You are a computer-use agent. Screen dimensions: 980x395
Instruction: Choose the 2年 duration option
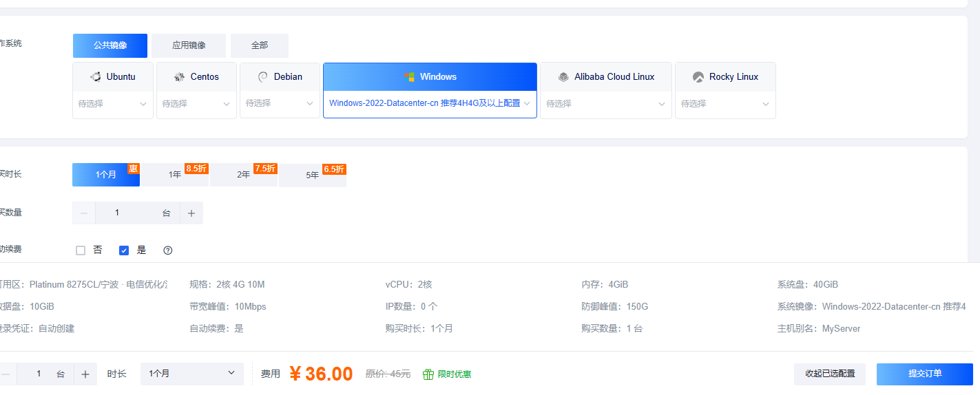pos(244,175)
